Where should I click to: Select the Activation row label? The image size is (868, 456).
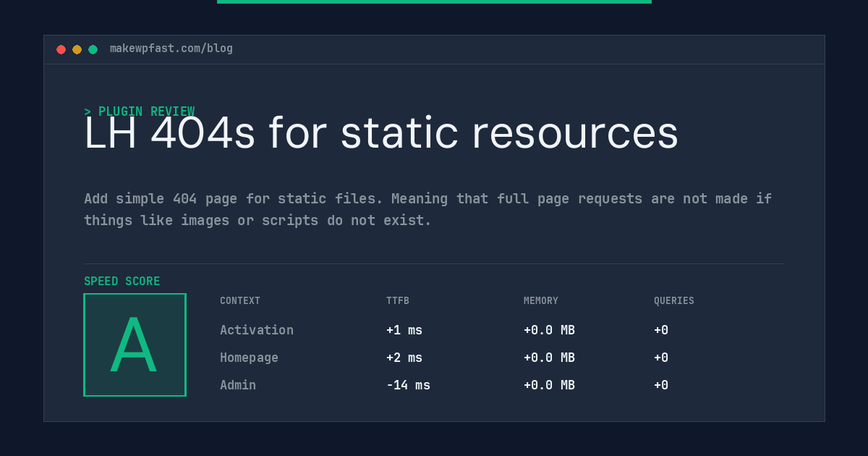[257, 330]
